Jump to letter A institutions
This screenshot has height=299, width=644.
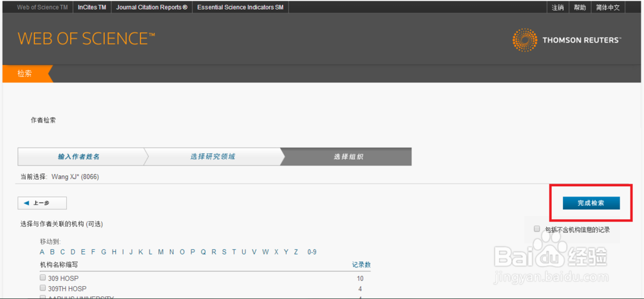(43, 252)
